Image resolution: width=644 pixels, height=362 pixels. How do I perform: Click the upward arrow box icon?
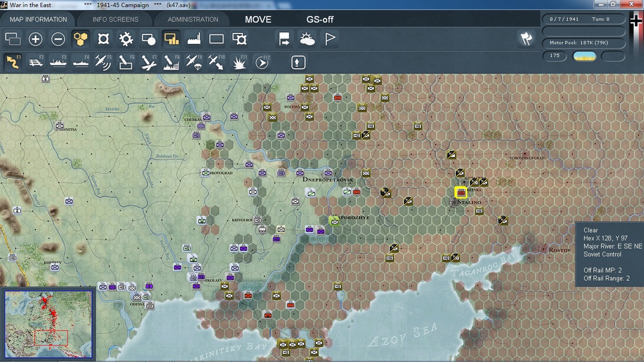pos(298,62)
